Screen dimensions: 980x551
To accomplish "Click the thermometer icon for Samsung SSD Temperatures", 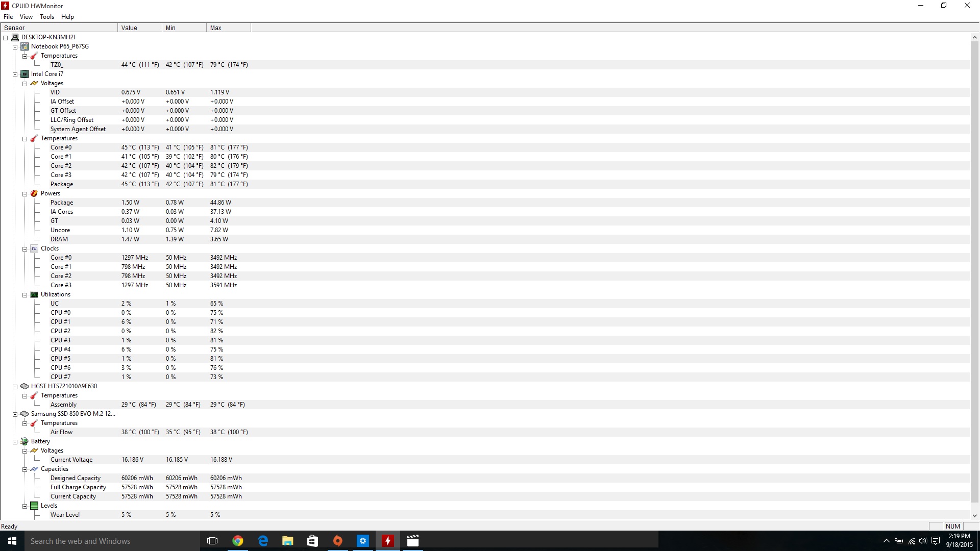I will (x=34, y=423).
